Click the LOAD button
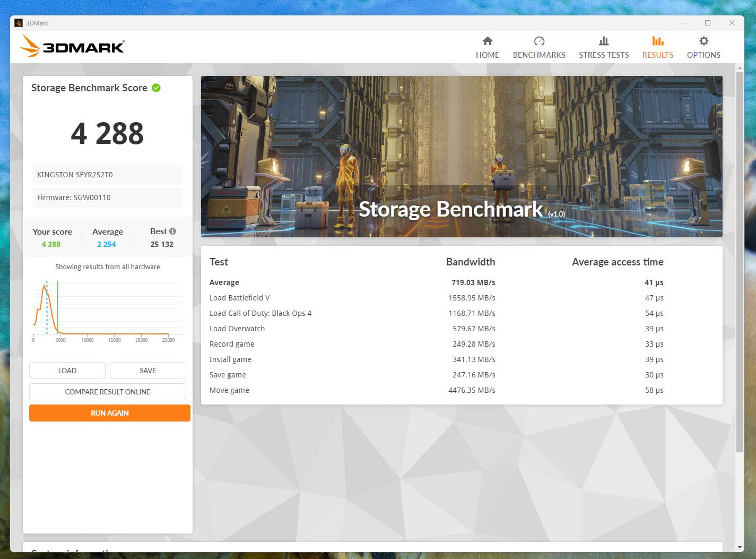This screenshot has width=756, height=559. tap(67, 371)
